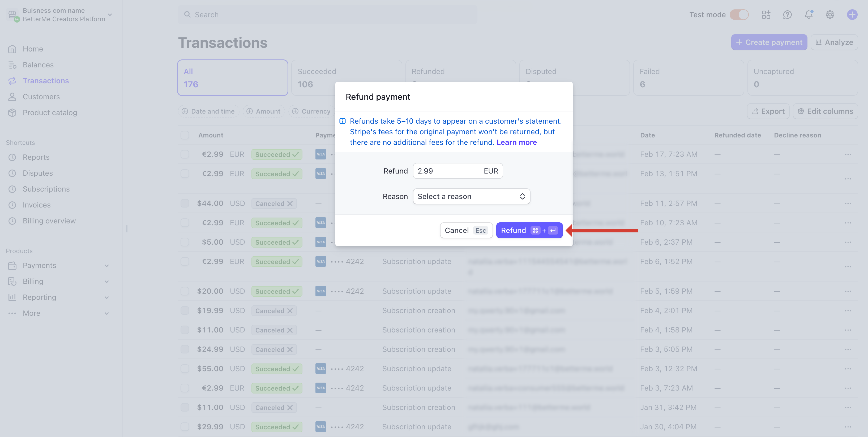The height and width of the screenshot is (437, 868).
Task: Click the help question mark icon
Action: coord(788,15)
